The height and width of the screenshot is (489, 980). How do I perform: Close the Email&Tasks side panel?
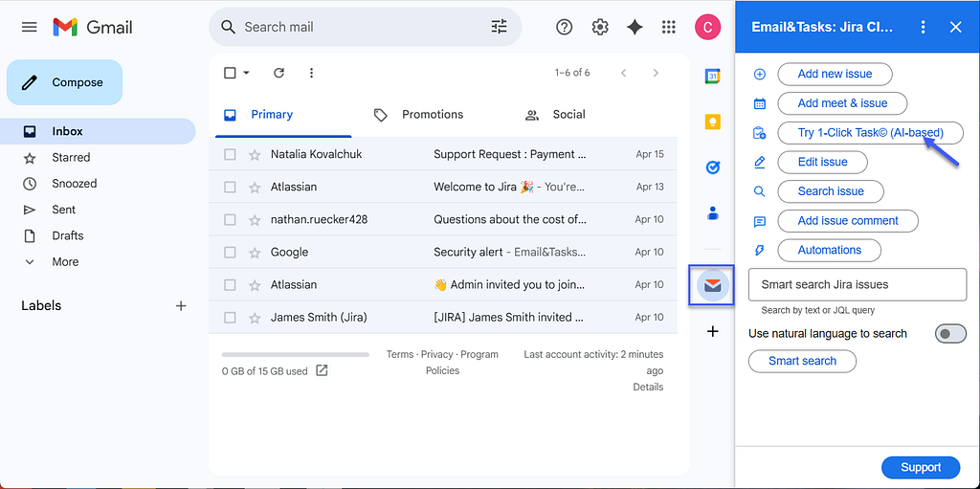[956, 27]
